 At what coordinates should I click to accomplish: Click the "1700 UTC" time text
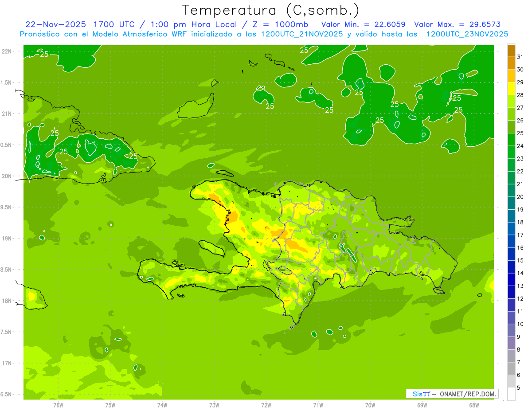click(114, 24)
